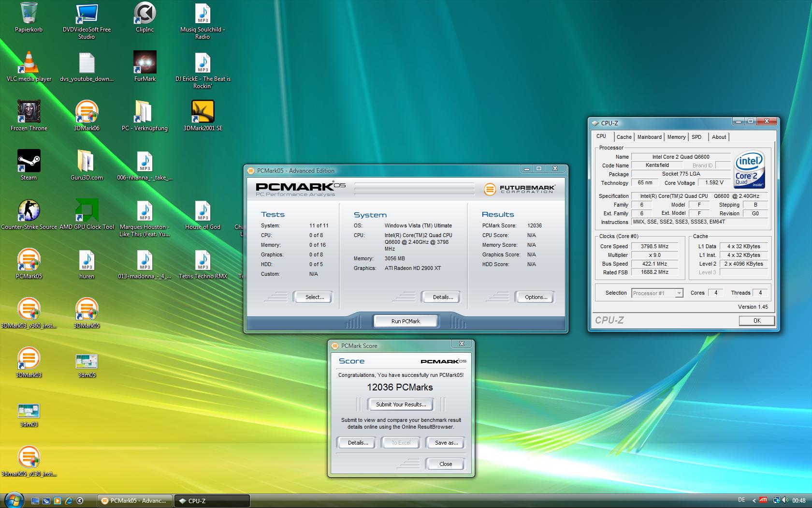Click the DE language indicator in the taskbar
The height and width of the screenshot is (508, 812).
click(742, 500)
